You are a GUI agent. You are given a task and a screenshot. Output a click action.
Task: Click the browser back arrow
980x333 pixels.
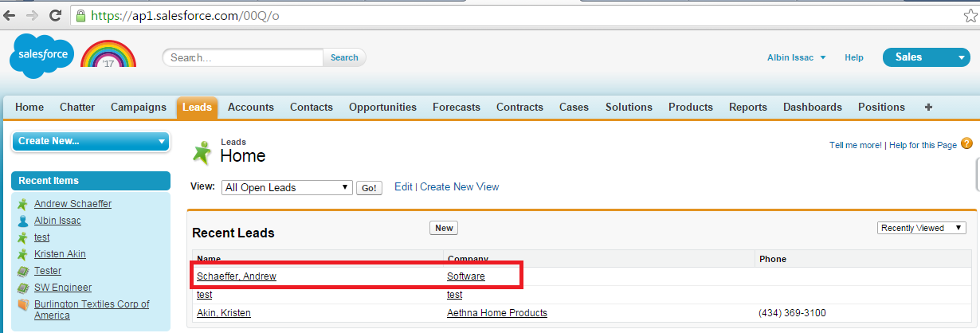10,15
